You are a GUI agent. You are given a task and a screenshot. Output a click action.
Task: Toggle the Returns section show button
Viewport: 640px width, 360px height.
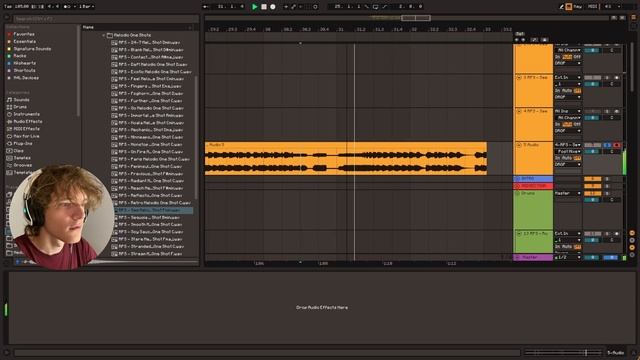point(632,240)
